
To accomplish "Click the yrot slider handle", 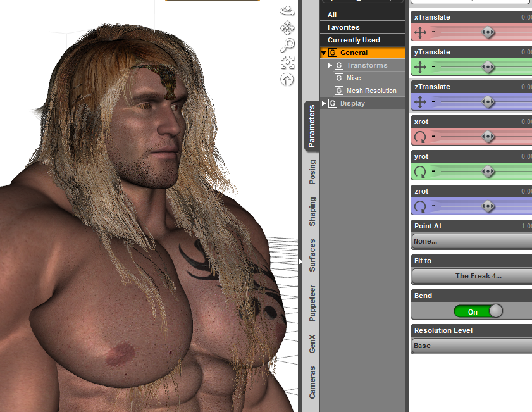I will click(x=488, y=172).
